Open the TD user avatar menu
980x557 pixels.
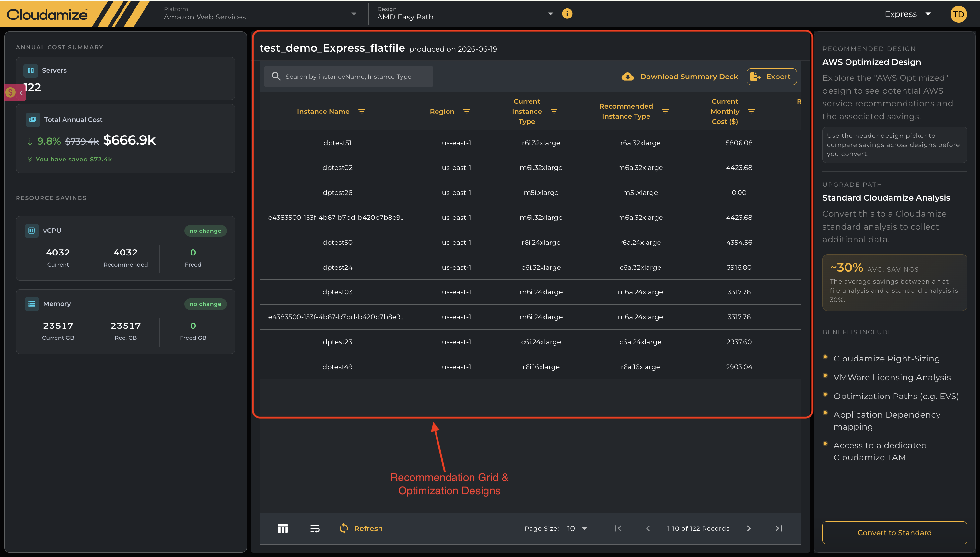click(x=958, y=15)
